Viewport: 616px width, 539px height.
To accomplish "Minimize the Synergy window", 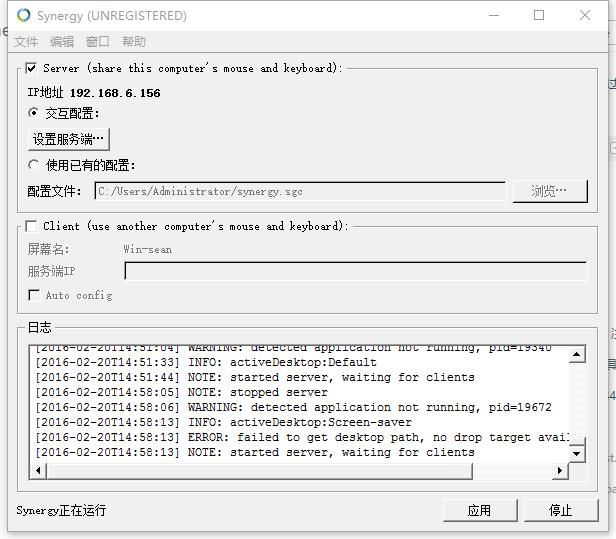I will point(494,16).
